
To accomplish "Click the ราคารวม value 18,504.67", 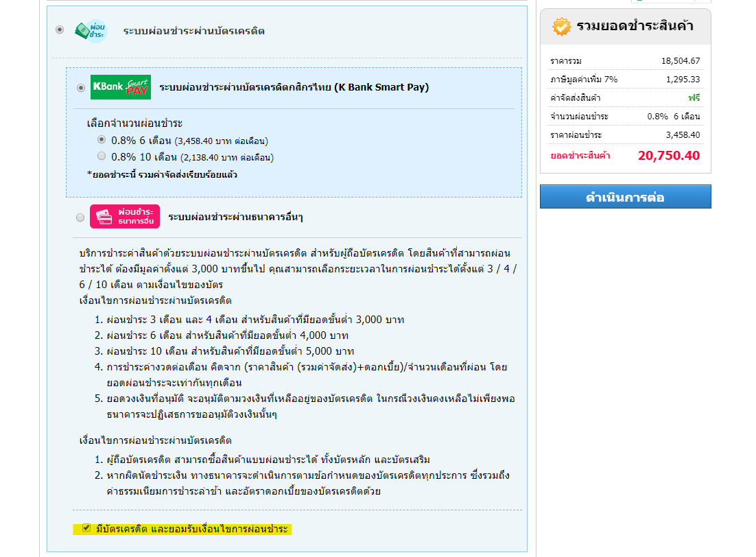I will 681,61.
